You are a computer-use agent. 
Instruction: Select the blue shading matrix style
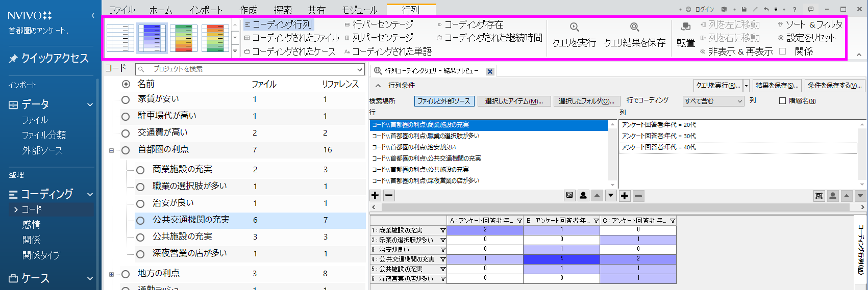[152, 38]
